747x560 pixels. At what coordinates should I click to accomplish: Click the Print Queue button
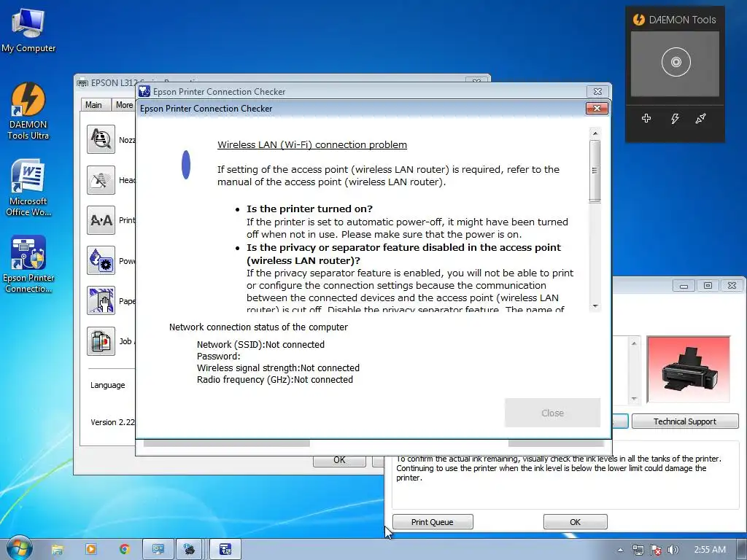tap(433, 522)
